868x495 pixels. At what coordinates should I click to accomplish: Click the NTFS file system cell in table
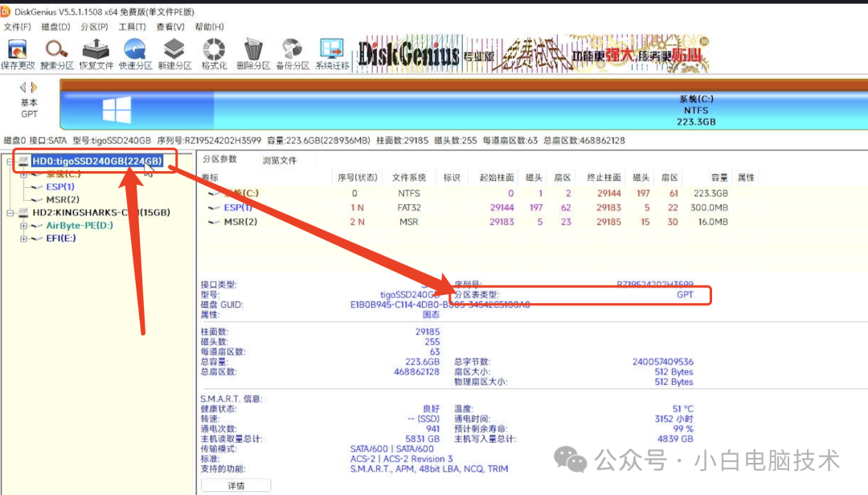[409, 193]
